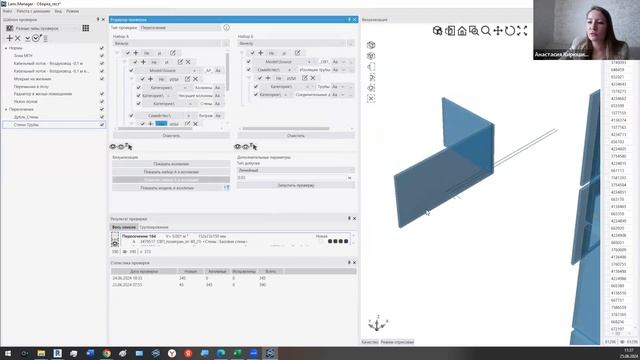Open grid view icon next to templates dropdown
Screen dimensions: 640x360
pos(86,28)
